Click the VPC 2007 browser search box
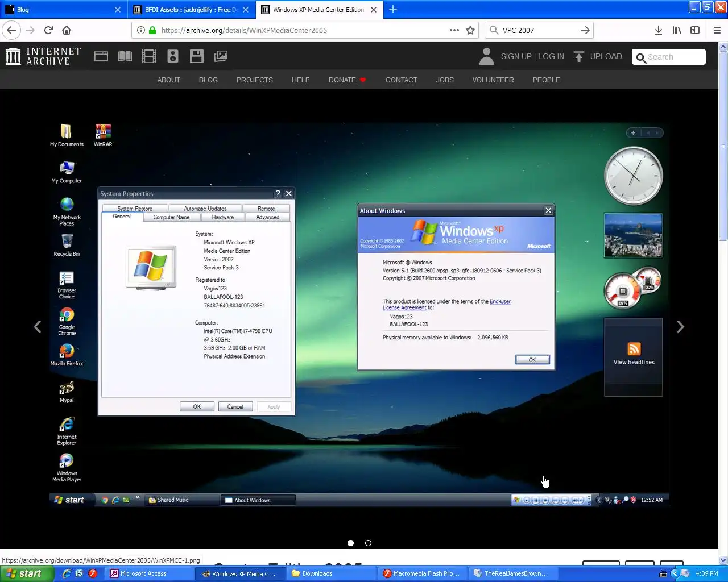728x582 pixels. pyautogui.click(x=538, y=30)
